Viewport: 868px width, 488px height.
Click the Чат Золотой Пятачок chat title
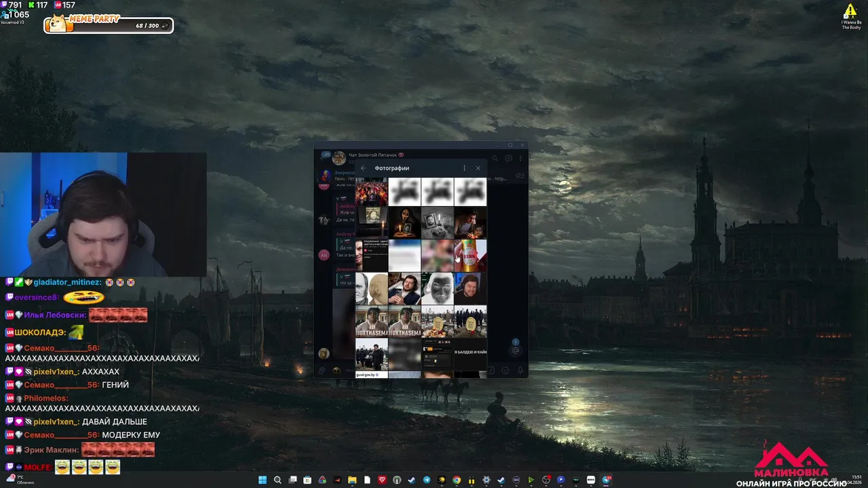372,155
